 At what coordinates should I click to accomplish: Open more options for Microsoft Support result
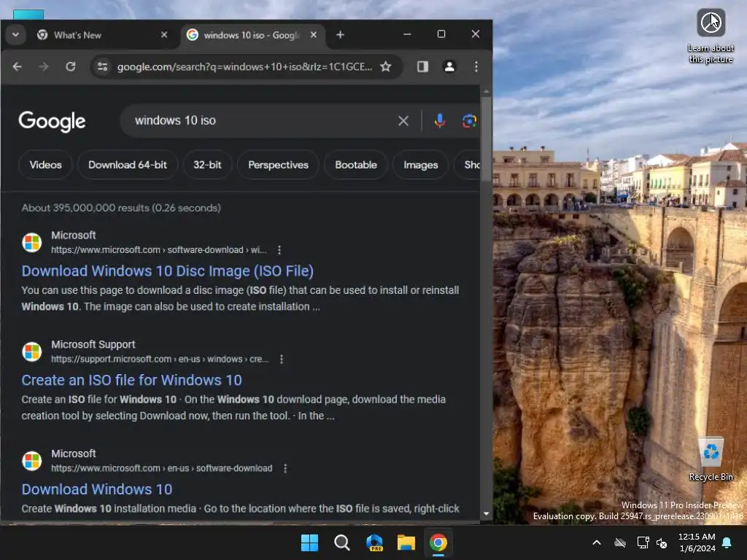pos(282,359)
